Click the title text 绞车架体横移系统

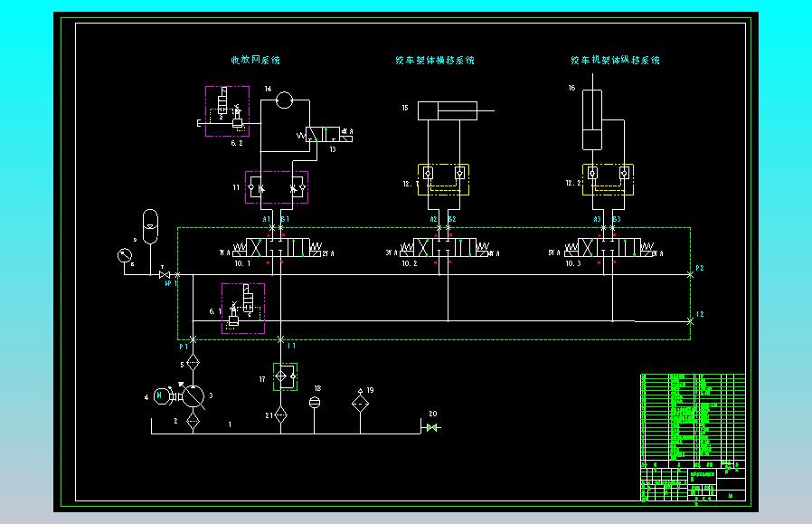435,60
